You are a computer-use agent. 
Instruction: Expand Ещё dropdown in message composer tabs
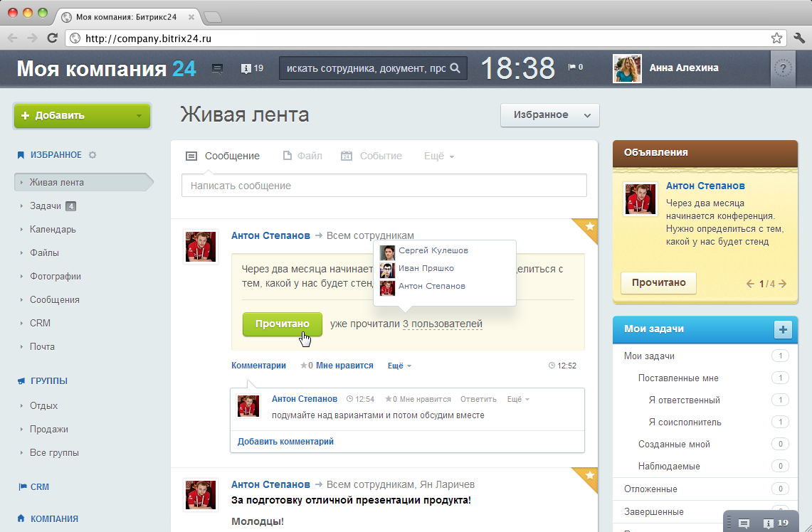pyautogui.click(x=439, y=156)
